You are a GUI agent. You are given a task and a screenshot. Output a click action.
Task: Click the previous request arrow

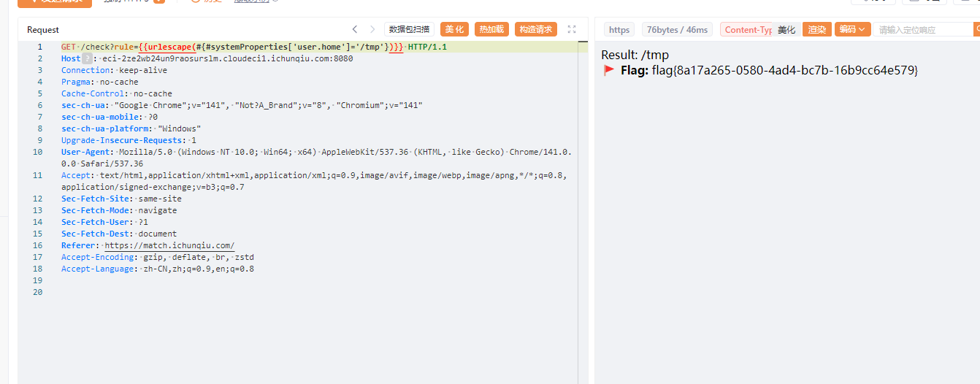click(355, 29)
